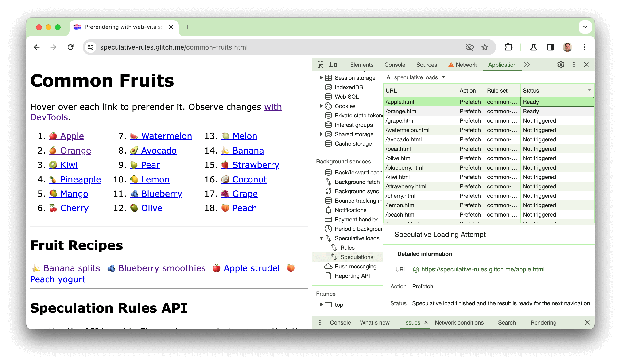Expand the Speculative loads tree node
621x364 pixels.
tap(321, 238)
